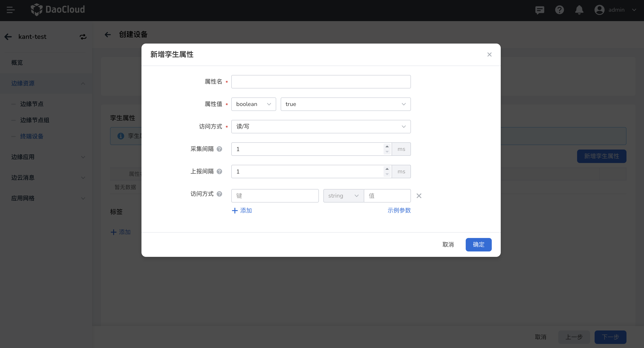Go back from kant-test workspace
Image resolution: width=644 pixels, height=348 pixels.
[8, 37]
